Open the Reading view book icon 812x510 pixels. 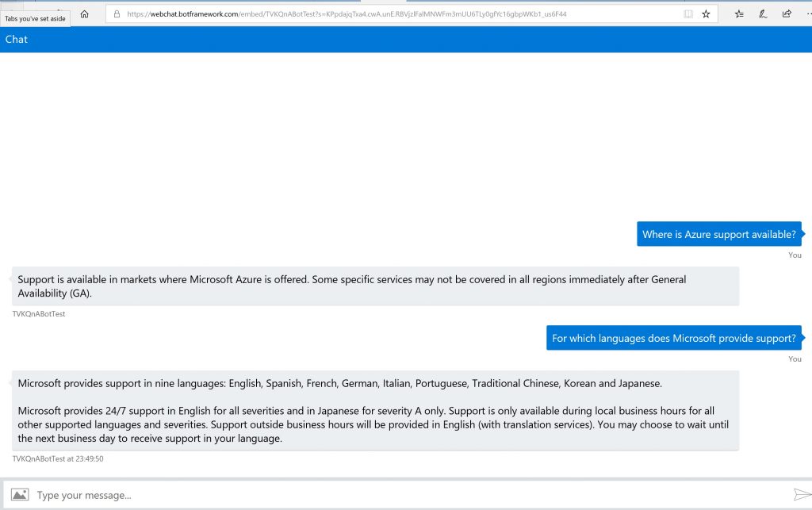(x=688, y=13)
